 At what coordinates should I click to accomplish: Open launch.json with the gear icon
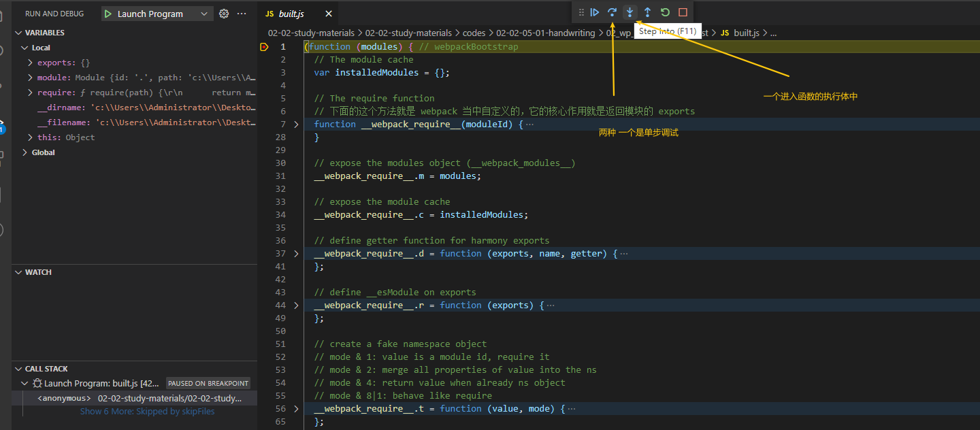(x=223, y=14)
